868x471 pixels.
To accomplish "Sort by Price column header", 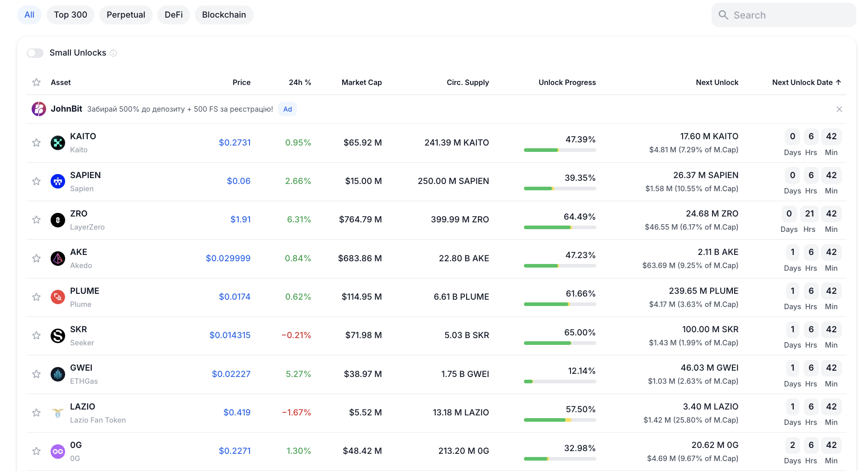I will tap(241, 82).
